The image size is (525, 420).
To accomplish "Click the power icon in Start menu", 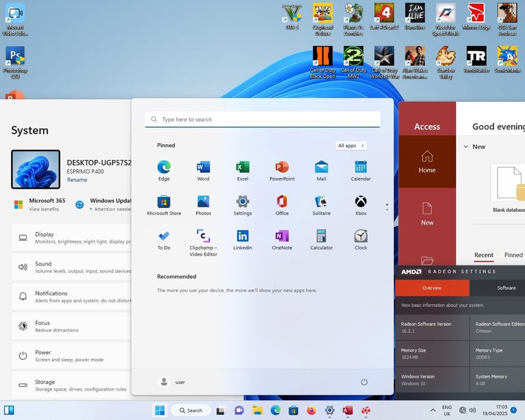I will pos(364,382).
